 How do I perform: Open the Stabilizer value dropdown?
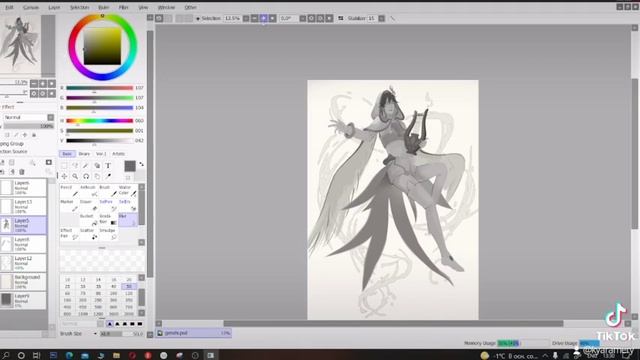coord(381,18)
